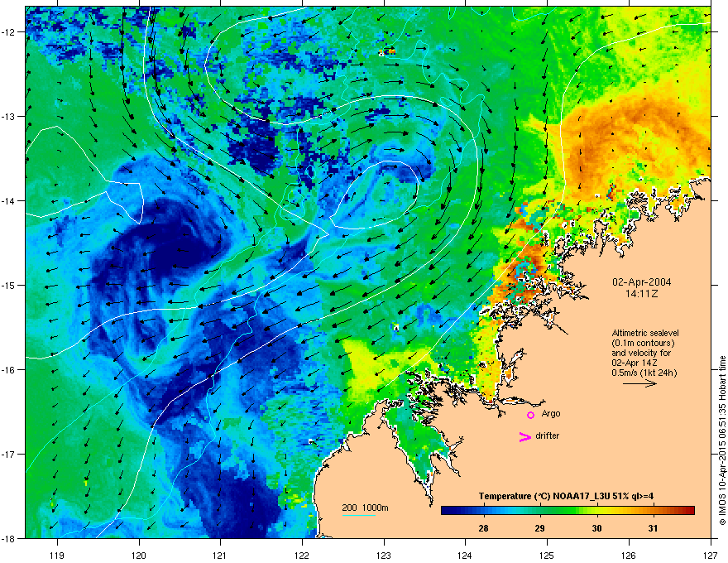The height and width of the screenshot is (563, 728).
Task: Click the magenta Argo circle legend symbol
Action: (x=530, y=415)
